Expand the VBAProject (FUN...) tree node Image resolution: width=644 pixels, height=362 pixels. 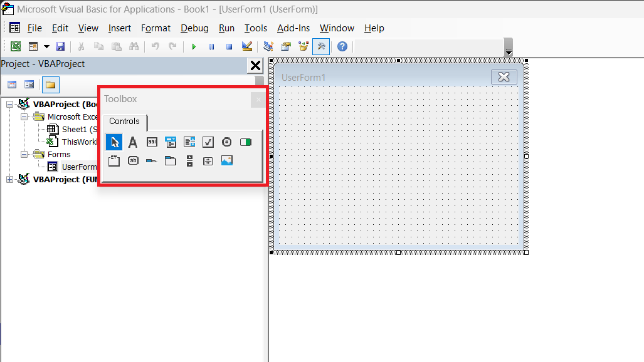9,179
